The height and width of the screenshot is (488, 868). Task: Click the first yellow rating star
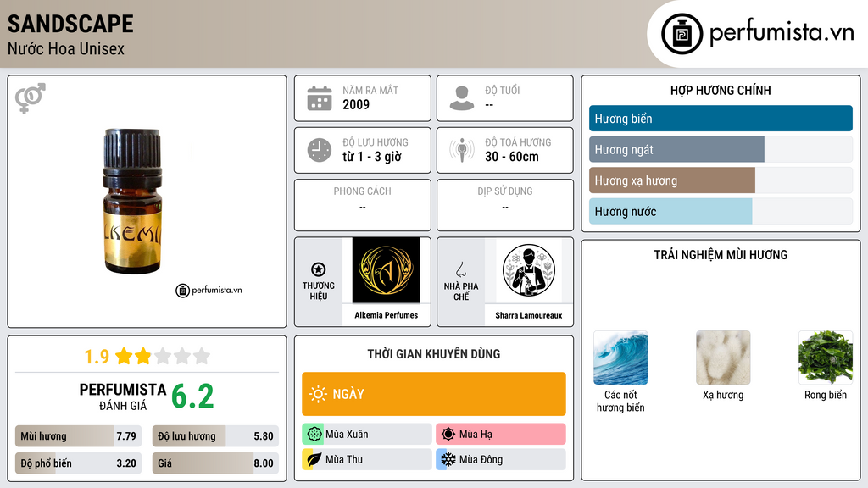click(124, 356)
